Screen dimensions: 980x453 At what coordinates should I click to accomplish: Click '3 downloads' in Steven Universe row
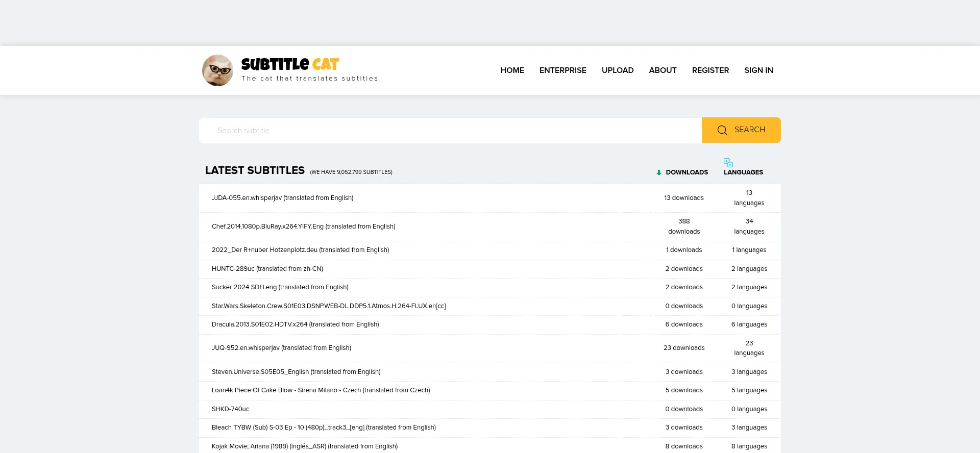684,372
